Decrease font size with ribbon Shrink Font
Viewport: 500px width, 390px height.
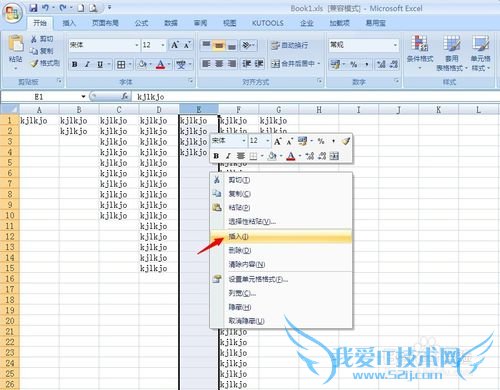(187, 45)
